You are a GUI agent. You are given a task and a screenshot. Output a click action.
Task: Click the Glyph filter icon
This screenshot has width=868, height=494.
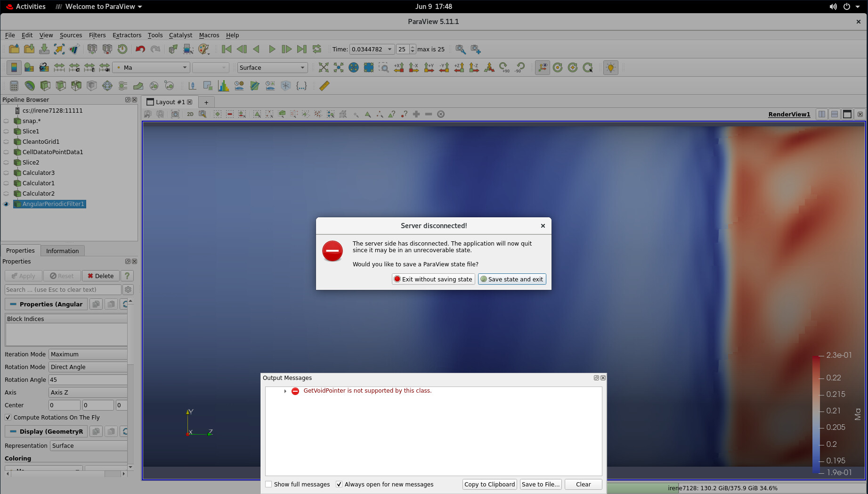point(107,86)
